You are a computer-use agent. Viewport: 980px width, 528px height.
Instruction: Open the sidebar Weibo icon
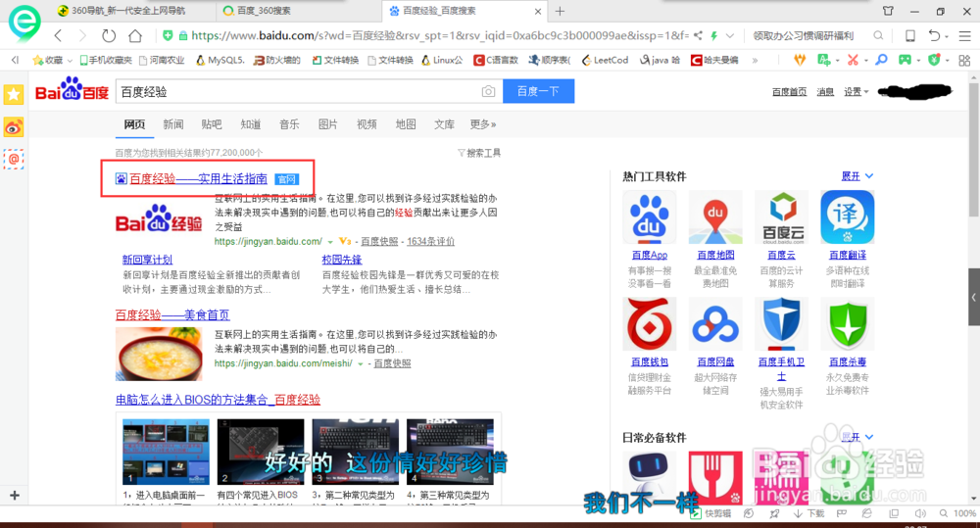[x=13, y=128]
